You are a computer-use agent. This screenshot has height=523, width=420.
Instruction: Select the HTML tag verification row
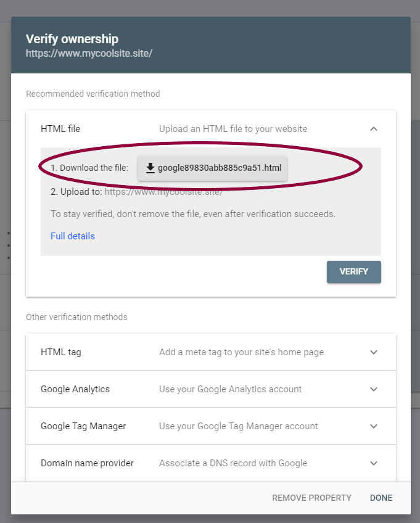tap(211, 352)
